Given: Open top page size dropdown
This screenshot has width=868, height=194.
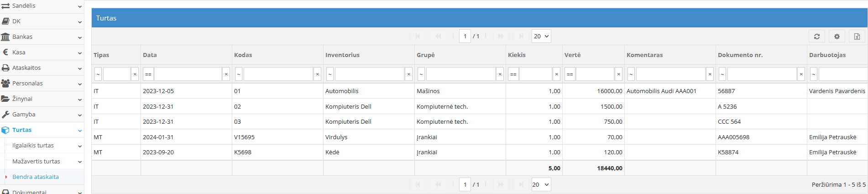Looking at the screenshot, I should coord(541,36).
